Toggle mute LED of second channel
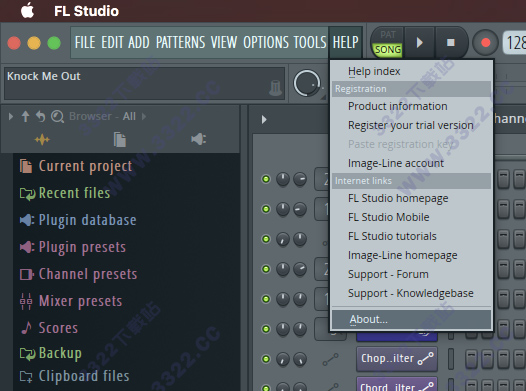Screen dimensions: 526x391 (x=266, y=209)
